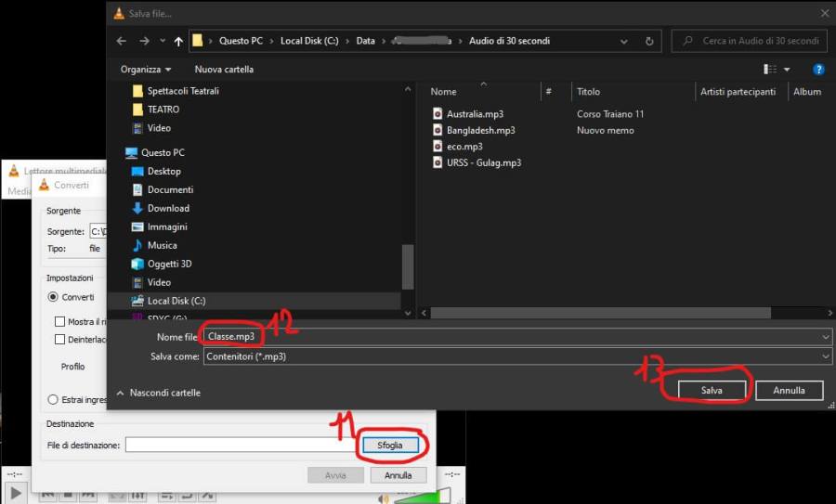This screenshot has height=504, width=836.
Task: Adjust the VLC volume slider
Action: (x=415, y=497)
